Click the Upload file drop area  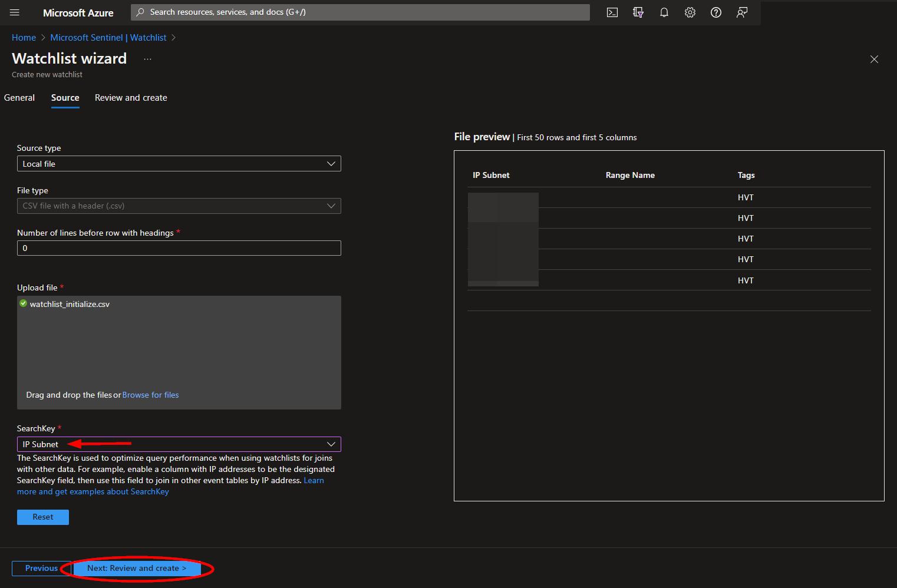(179, 352)
